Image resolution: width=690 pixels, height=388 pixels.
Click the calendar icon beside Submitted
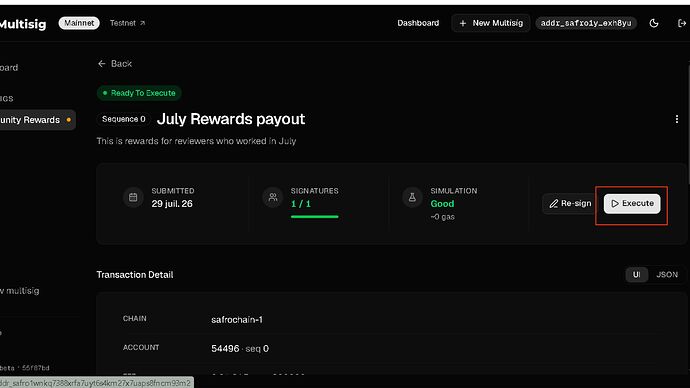click(x=133, y=198)
